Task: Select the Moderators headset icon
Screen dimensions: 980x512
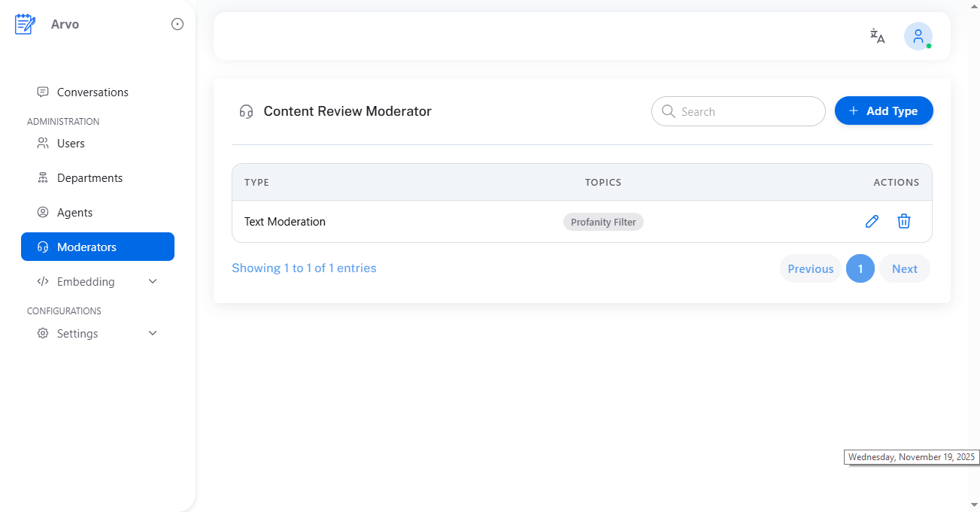Action: (42, 247)
